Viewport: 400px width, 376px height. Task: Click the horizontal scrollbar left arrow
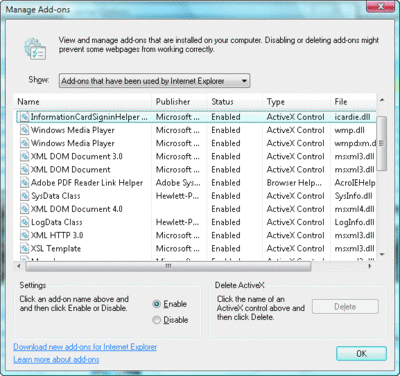[19, 266]
